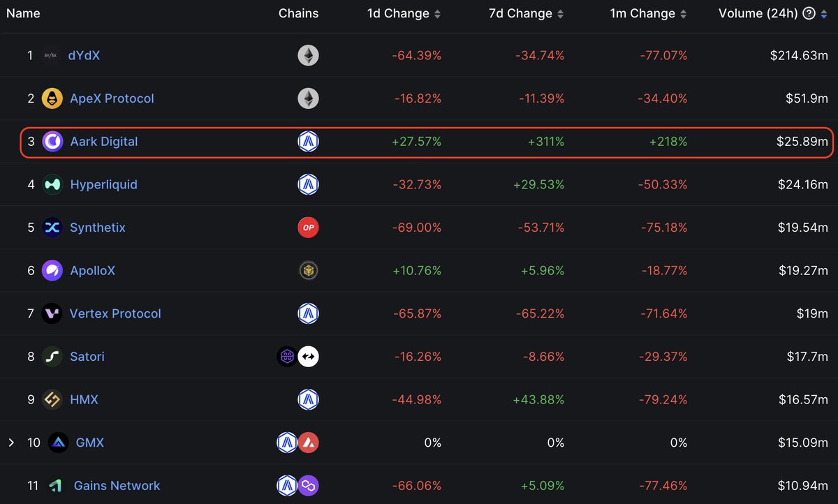
Task: Expand the GMX row chevron
Action: pos(13,442)
